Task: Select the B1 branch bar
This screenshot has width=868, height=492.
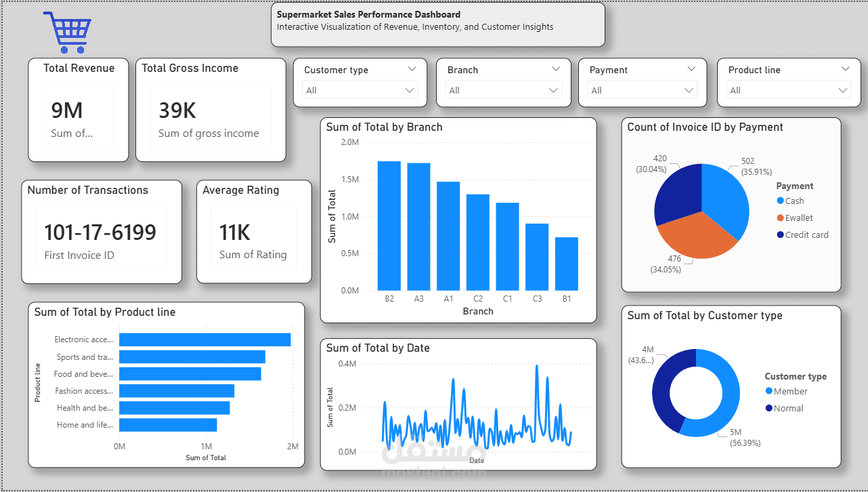Action: (567, 264)
